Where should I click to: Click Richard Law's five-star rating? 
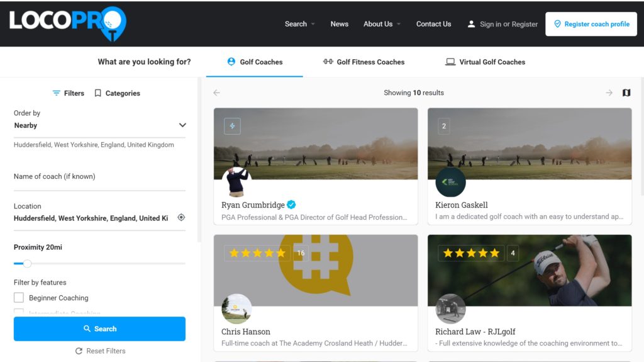(471, 253)
